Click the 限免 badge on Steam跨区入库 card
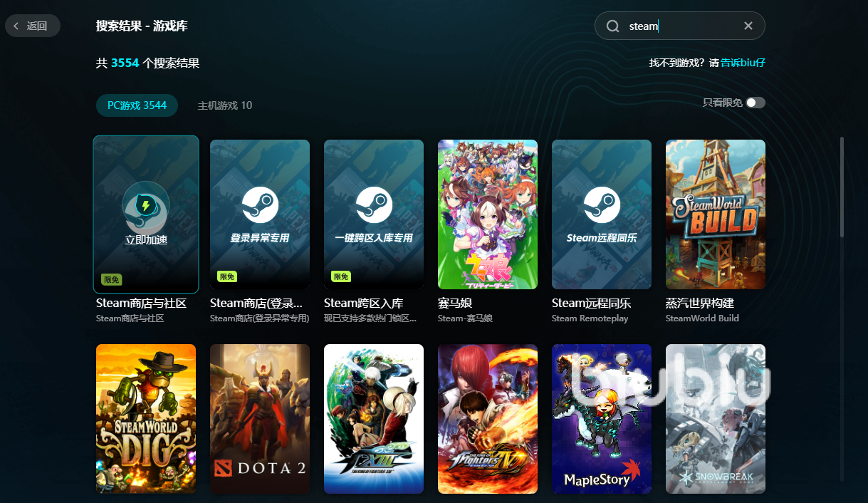 (x=340, y=276)
